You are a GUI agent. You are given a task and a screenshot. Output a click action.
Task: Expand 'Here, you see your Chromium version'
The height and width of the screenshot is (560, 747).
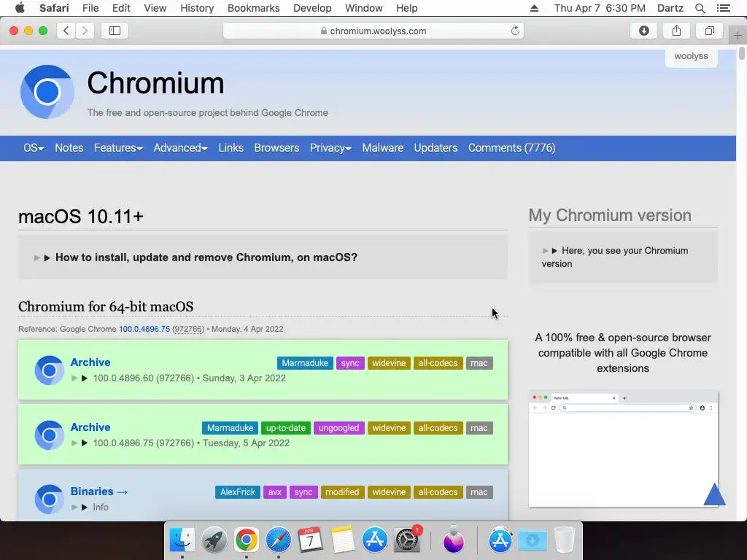pos(615,257)
